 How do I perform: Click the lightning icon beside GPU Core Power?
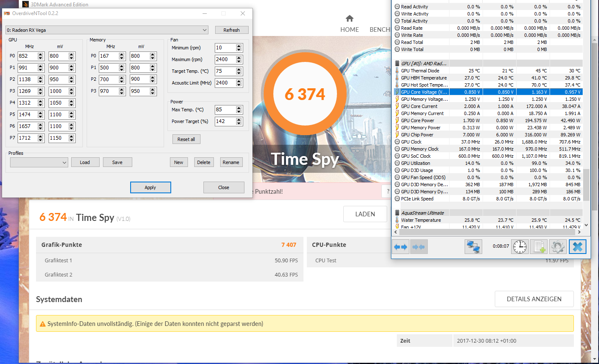(397, 120)
